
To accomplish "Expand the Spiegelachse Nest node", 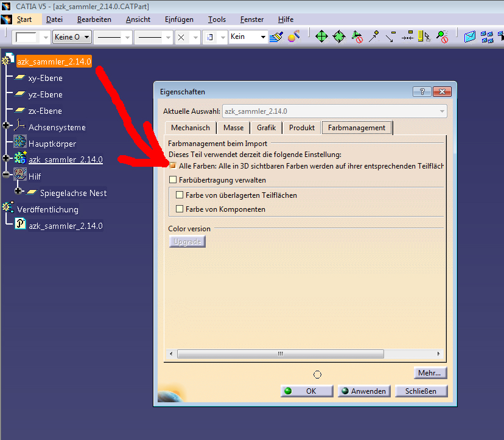I will point(18,191).
